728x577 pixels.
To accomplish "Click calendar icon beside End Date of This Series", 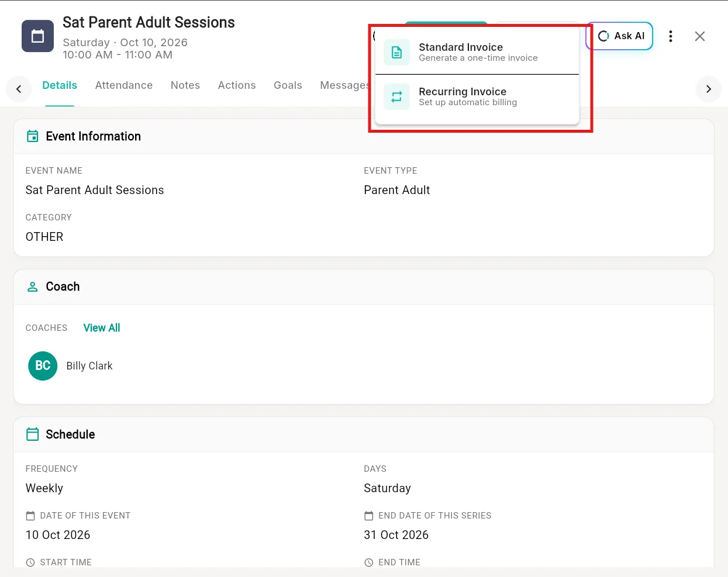I will (x=369, y=516).
